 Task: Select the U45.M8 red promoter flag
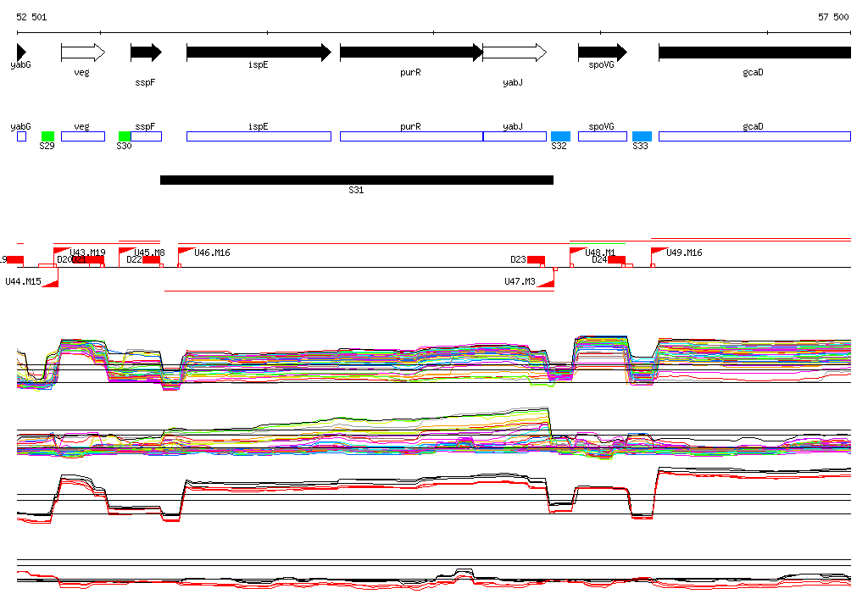[x=127, y=252]
